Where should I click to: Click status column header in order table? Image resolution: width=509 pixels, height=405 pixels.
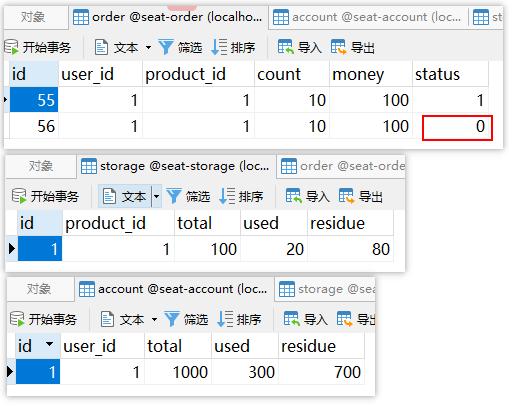pyautogui.click(x=451, y=74)
